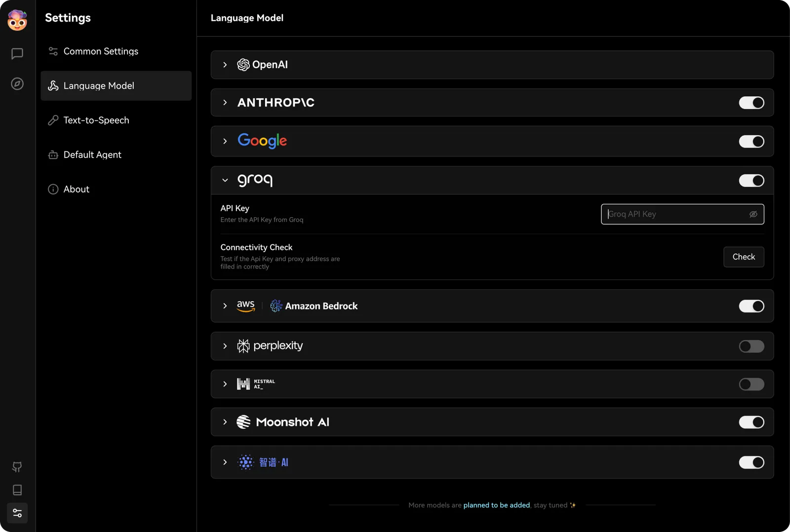
Task: Open the discover compass icon
Action: (17, 84)
